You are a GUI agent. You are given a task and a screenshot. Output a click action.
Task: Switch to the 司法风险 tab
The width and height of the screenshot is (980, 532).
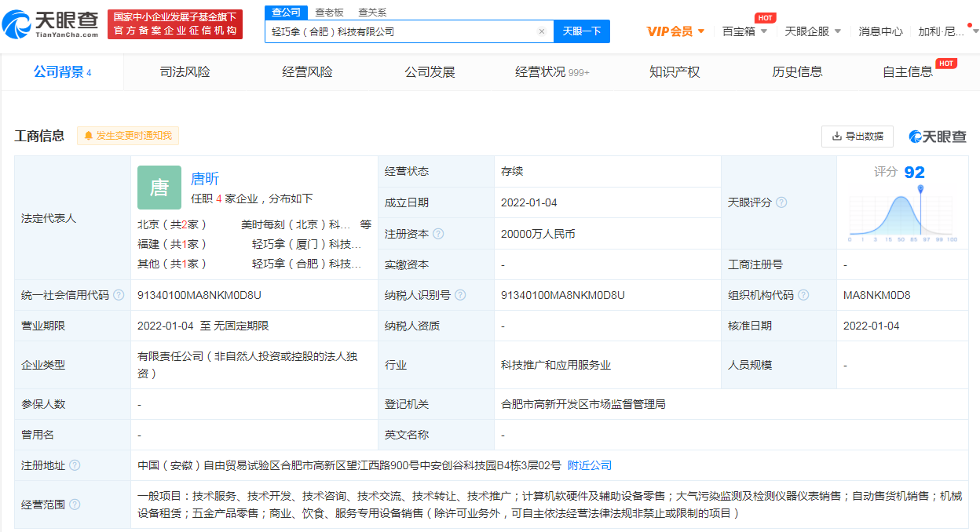(x=185, y=72)
